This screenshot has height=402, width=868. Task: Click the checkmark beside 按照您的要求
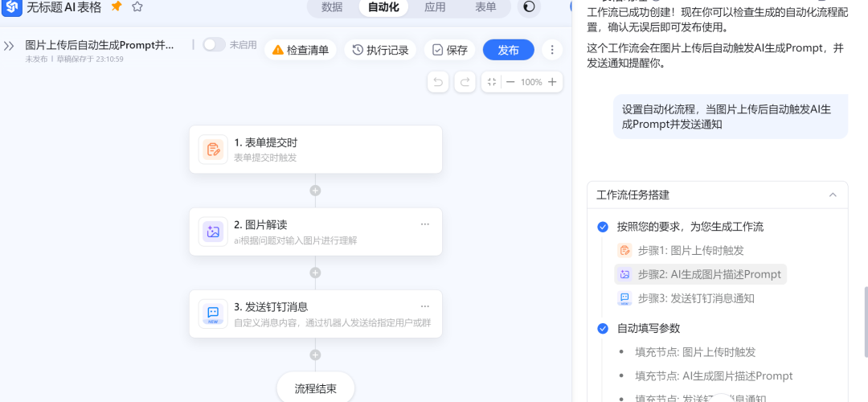click(x=603, y=227)
